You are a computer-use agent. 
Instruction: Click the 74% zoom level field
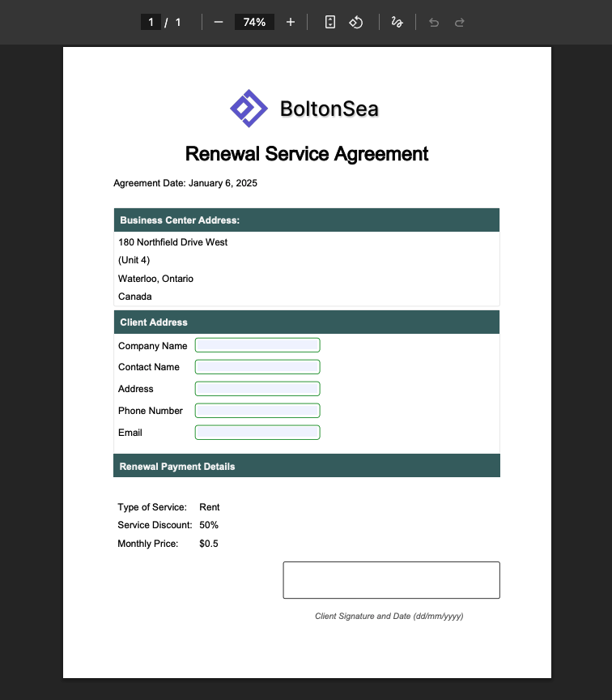click(x=254, y=22)
